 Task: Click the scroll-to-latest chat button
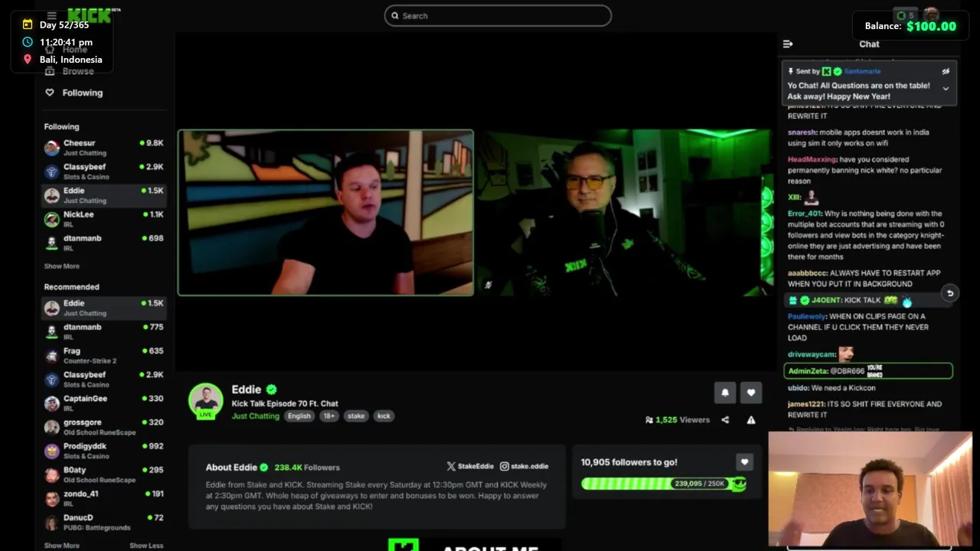949,293
